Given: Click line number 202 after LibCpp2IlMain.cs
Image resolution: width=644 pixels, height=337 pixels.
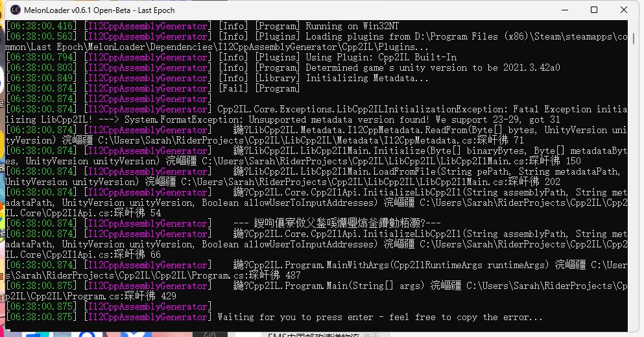Looking at the screenshot, I should pyautogui.click(x=553, y=182).
